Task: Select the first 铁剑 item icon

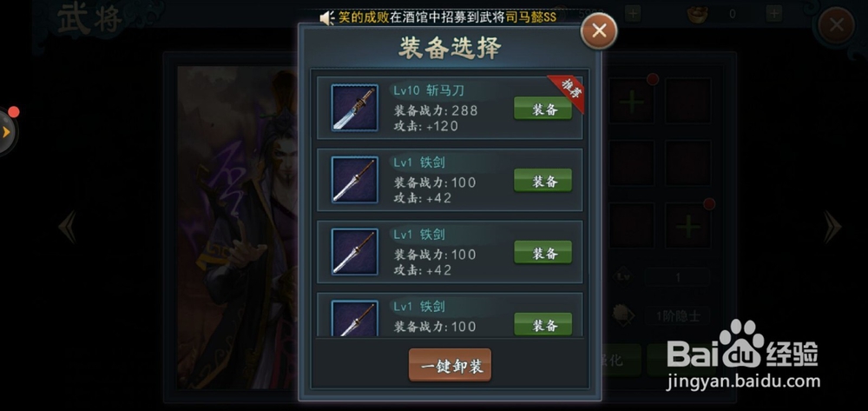Action: [x=355, y=180]
